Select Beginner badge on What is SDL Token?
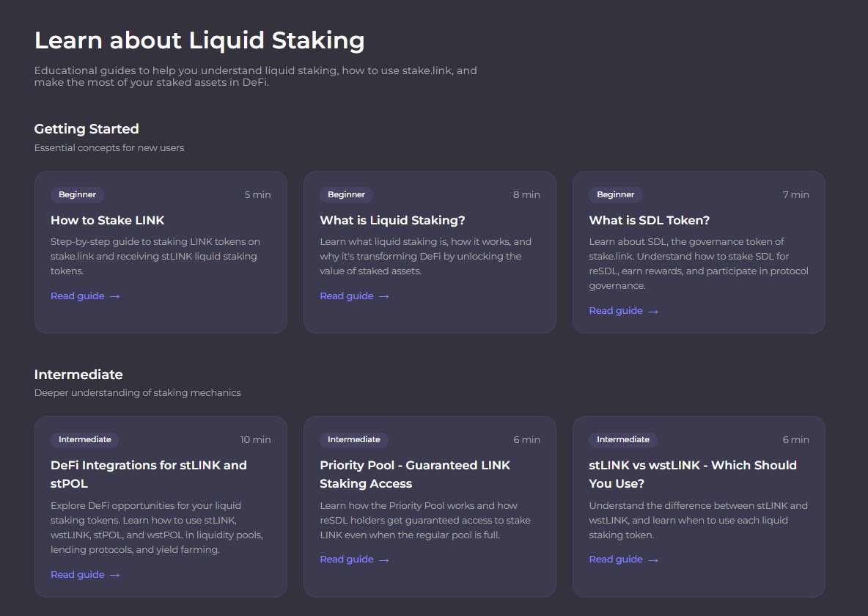Image resolution: width=868 pixels, height=616 pixels. (615, 194)
